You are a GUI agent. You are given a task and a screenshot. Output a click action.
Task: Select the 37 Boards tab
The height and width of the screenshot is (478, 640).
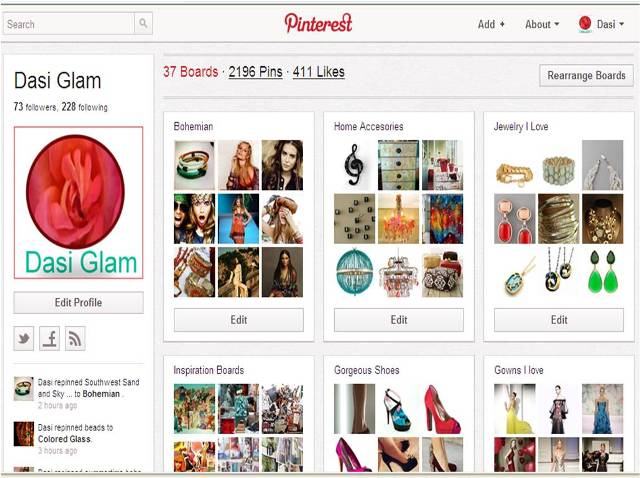click(191, 72)
